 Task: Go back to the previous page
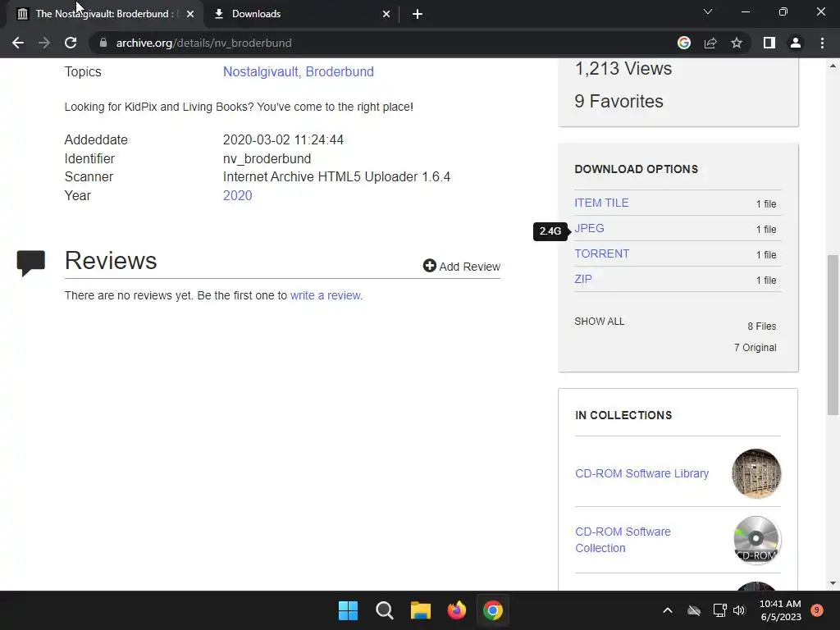coord(18,43)
